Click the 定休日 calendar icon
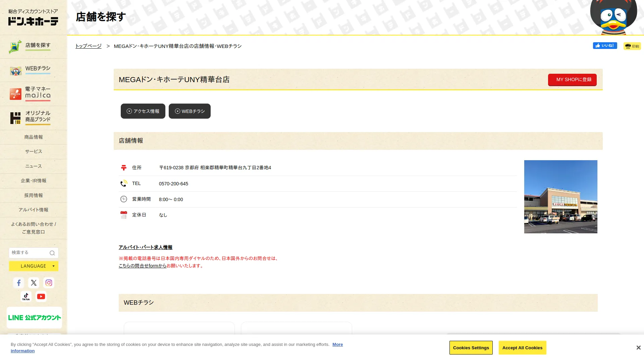Image resolution: width=644 pixels, height=362 pixels. coord(124,215)
